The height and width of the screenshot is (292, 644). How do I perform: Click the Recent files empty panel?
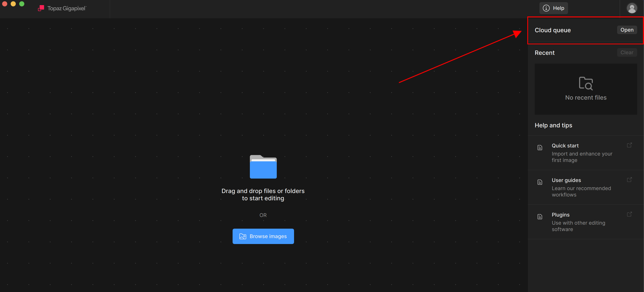coord(586,108)
